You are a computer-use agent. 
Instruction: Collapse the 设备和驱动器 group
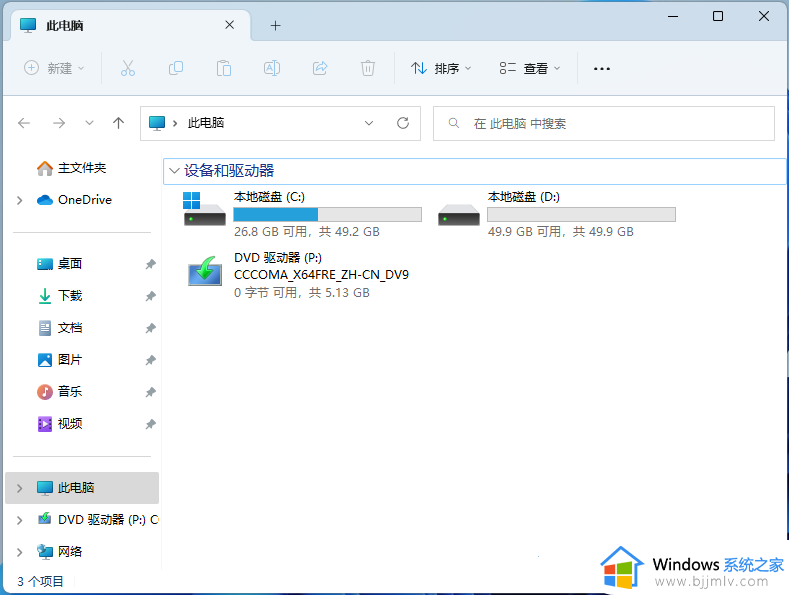click(174, 171)
